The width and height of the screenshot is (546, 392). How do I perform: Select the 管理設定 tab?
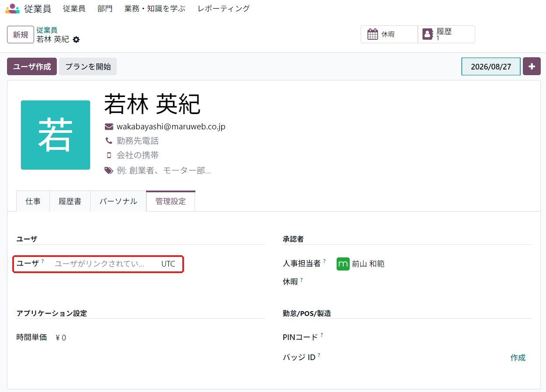click(x=170, y=201)
